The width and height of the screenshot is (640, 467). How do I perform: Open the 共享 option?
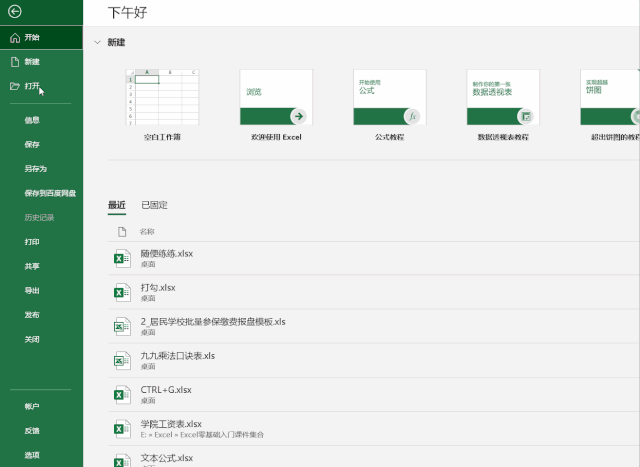pyautogui.click(x=41, y=266)
